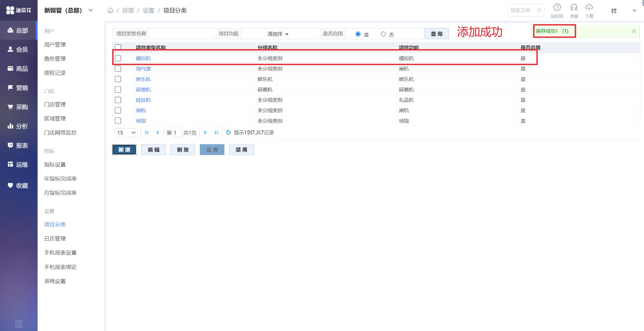Select 是 for 是否启用 filter
Viewport: 644px width, 331px height.
[x=358, y=34]
